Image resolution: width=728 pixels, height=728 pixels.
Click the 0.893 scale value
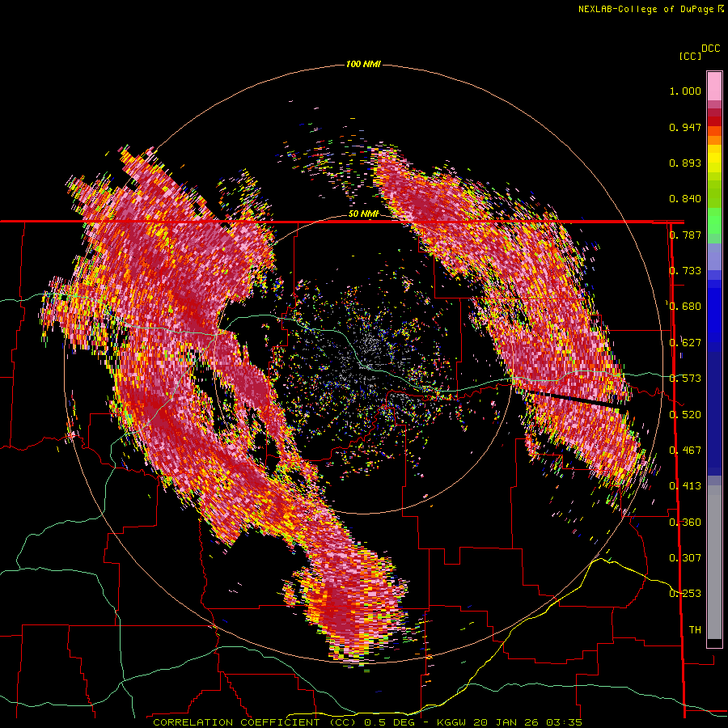[685, 163]
